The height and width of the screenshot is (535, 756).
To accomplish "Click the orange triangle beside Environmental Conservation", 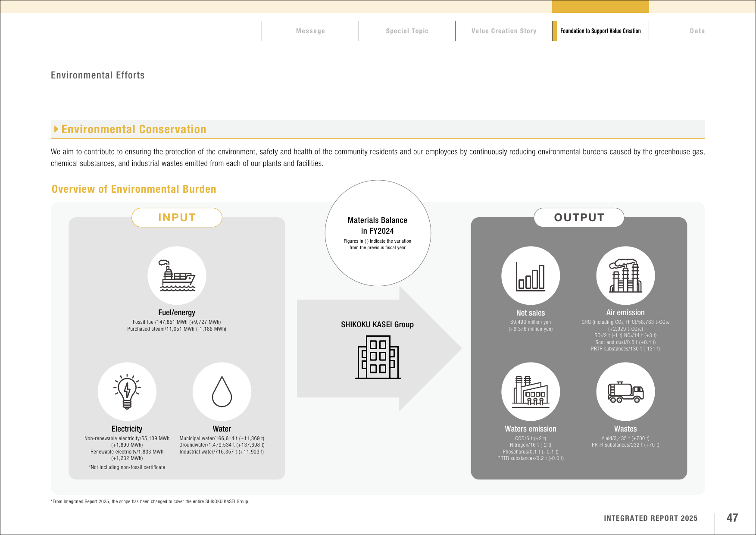I will pyautogui.click(x=56, y=129).
